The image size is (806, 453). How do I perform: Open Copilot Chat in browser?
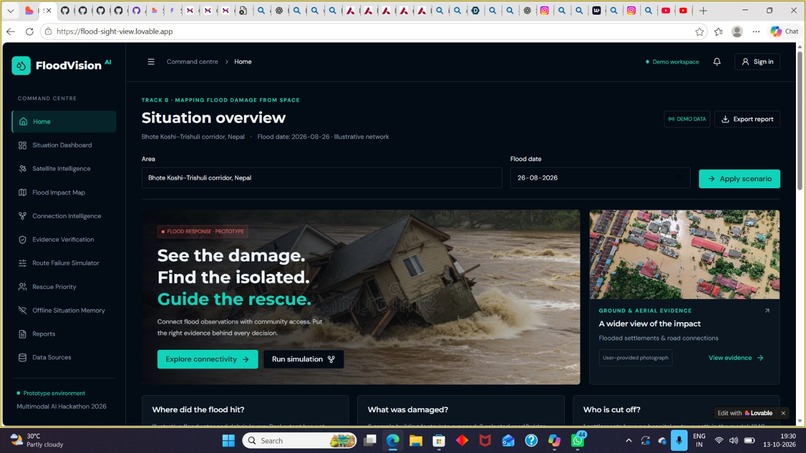[x=784, y=31]
